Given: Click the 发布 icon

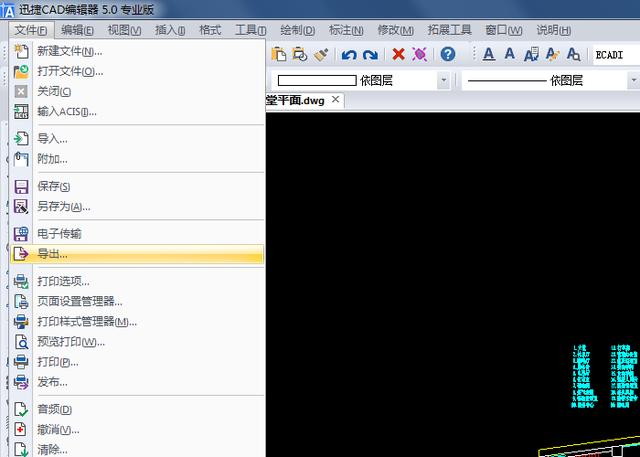Looking at the screenshot, I should pos(21,382).
